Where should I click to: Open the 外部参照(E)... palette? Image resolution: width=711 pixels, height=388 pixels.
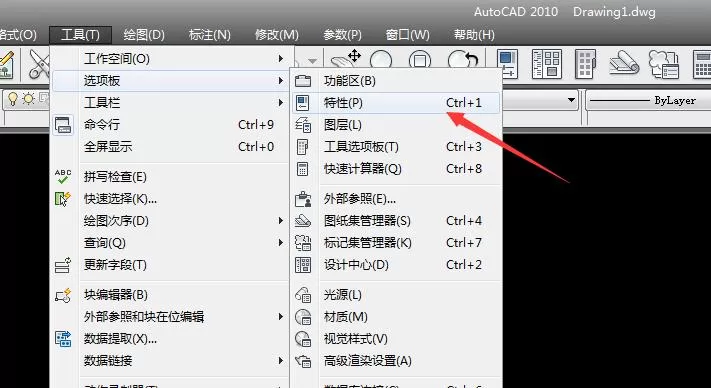coord(396,199)
